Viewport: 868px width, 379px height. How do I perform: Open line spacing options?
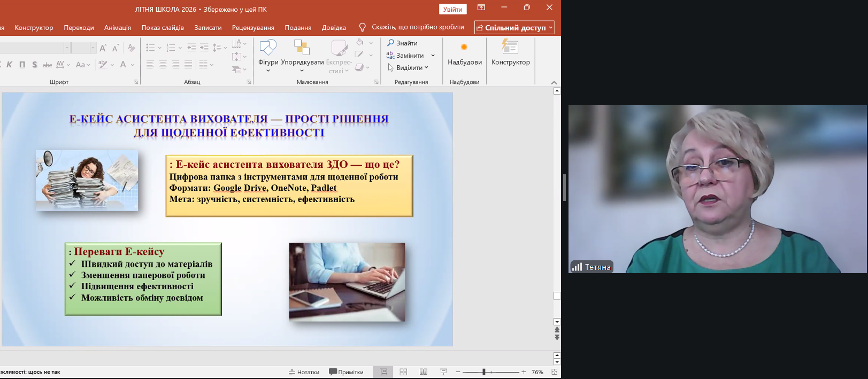219,48
